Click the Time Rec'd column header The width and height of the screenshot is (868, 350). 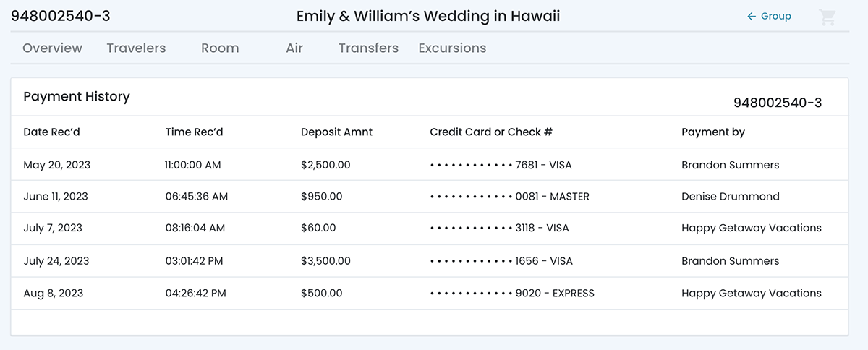pos(194,132)
